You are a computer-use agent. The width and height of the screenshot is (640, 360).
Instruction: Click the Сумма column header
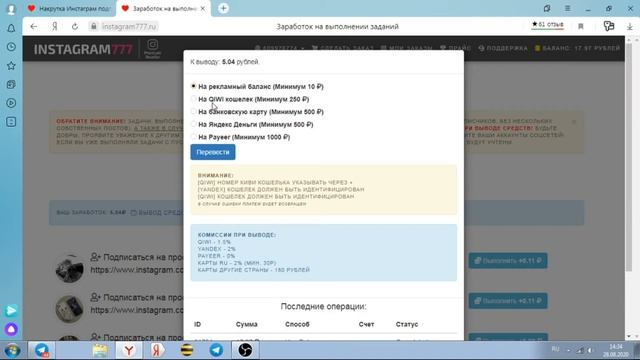click(247, 324)
